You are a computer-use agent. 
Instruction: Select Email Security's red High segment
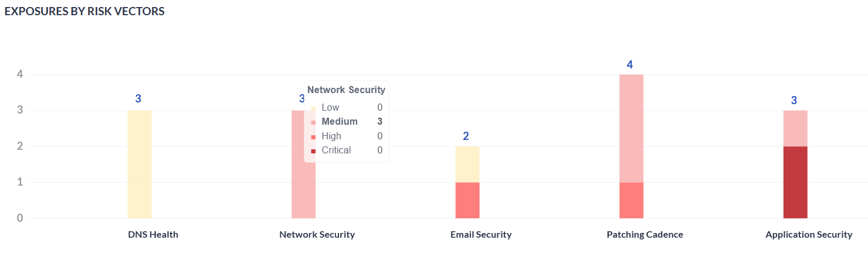pyautogui.click(x=467, y=200)
